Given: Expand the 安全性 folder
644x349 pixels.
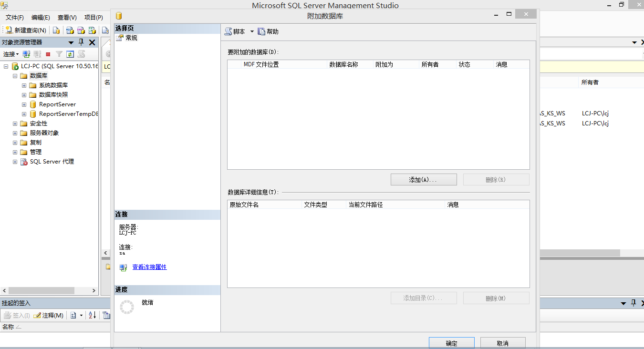Looking at the screenshot, I should point(15,123).
